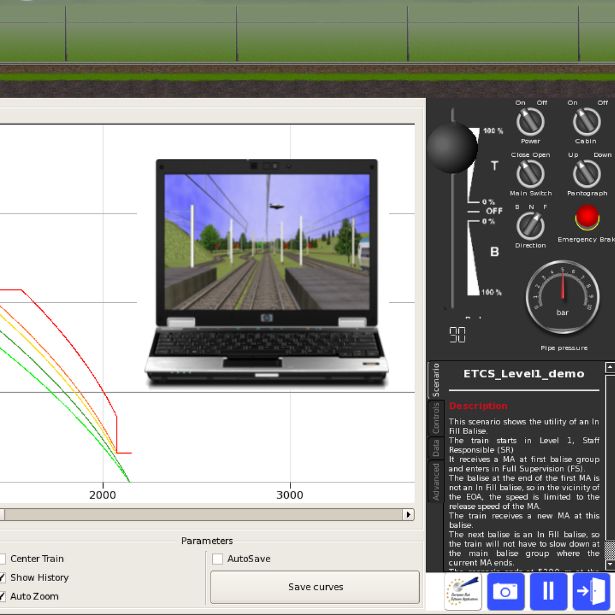Flip the Main Switch knob
The image size is (615, 615).
[x=530, y=175]
